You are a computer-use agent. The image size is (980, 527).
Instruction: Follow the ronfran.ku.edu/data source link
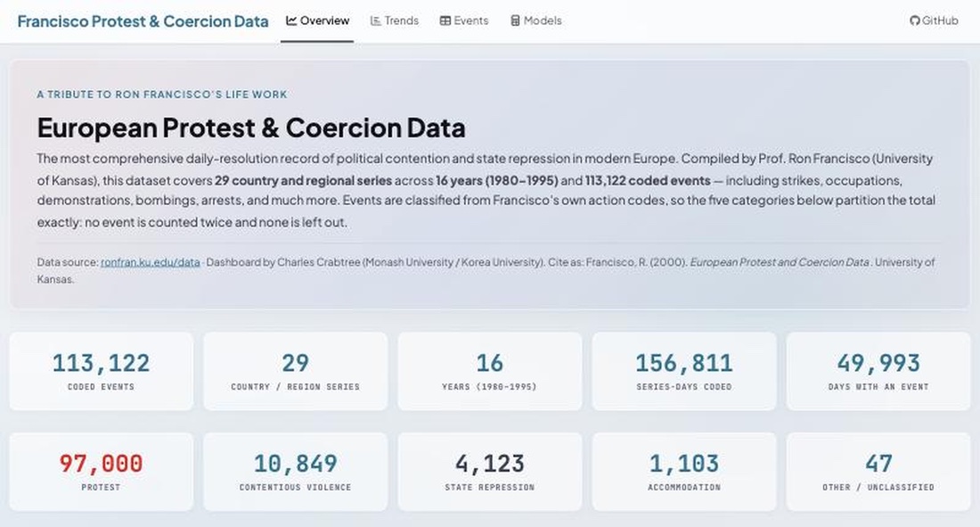(151, 262)
